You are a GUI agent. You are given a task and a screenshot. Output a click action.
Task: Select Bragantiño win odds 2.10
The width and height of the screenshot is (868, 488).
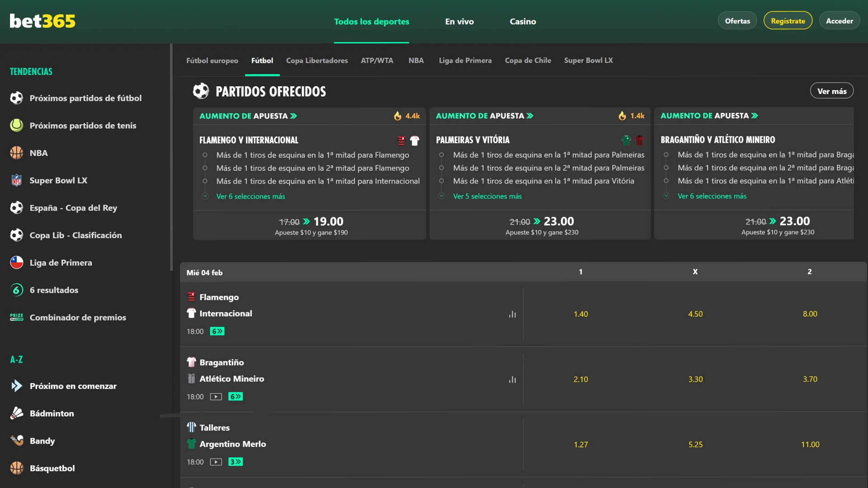pos(580,380)
